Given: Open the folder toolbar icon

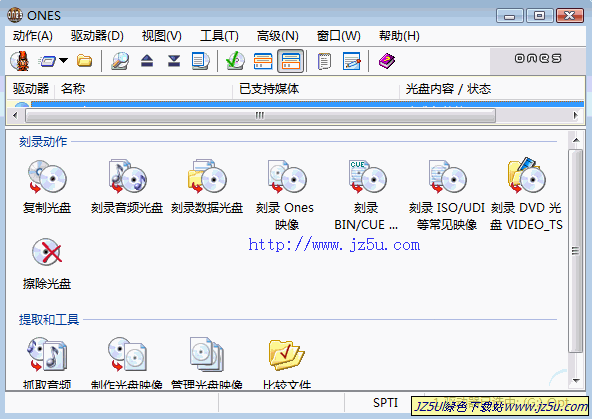Looking at the screenshot, I should pos(85,60).
